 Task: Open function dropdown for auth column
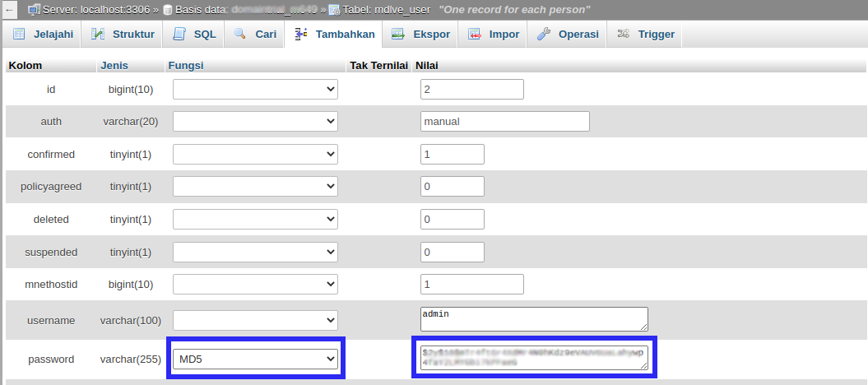click(255, 122)
